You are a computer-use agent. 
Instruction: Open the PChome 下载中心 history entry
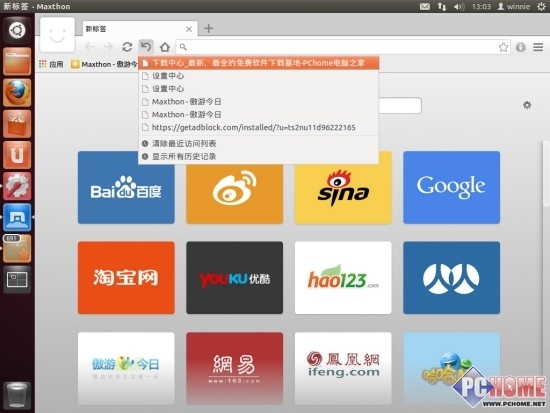[x=259, y=63]
